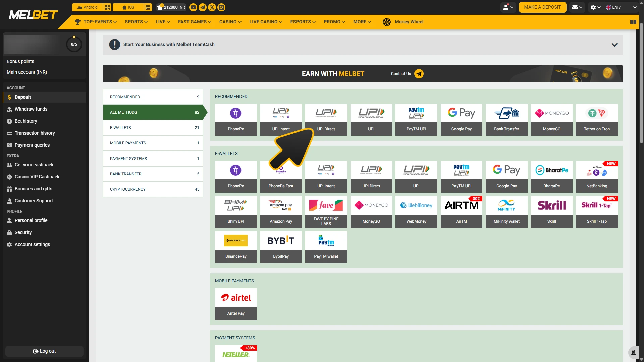The width and height of the screenshot is (644, 362).
Task: Switch to BANK TRANSFER category tab
Action: tap(153, 174)
